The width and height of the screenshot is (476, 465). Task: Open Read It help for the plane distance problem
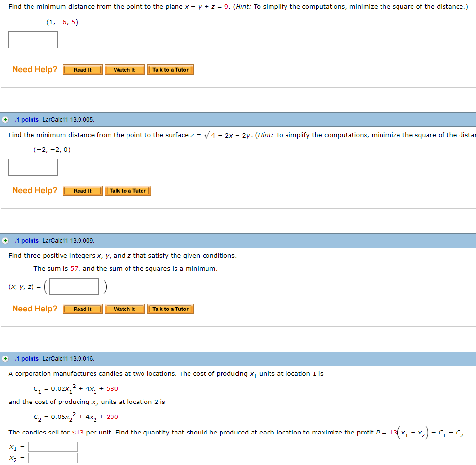click(82, 69)
